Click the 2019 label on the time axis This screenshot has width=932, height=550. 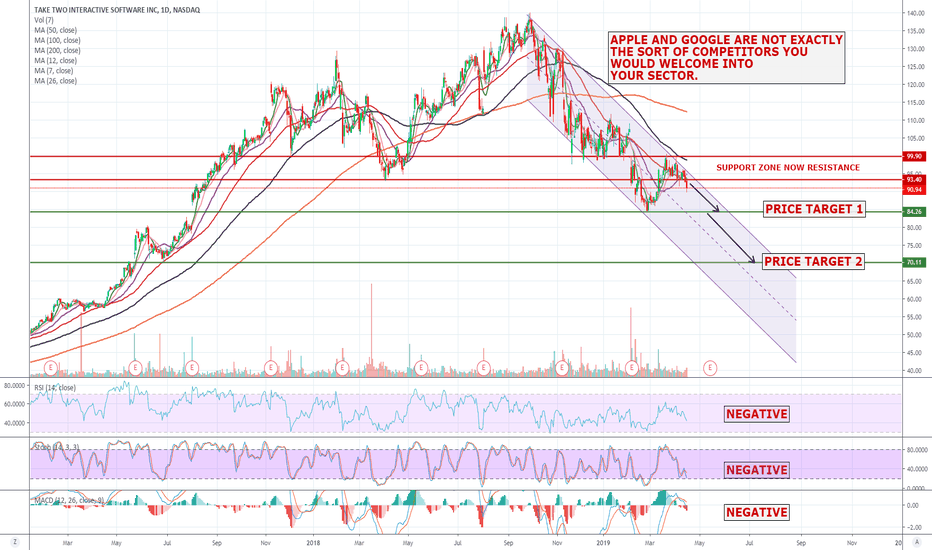(x=603, y=543)
